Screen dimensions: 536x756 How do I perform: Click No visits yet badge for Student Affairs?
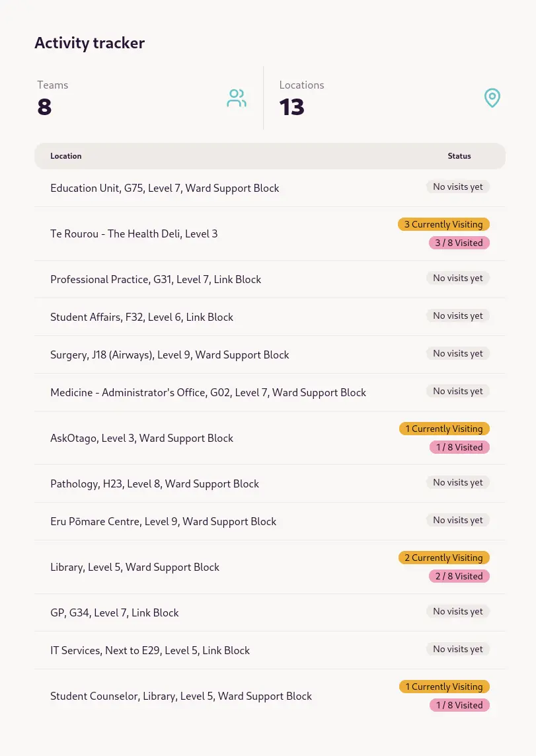click(x=457, y=315)
